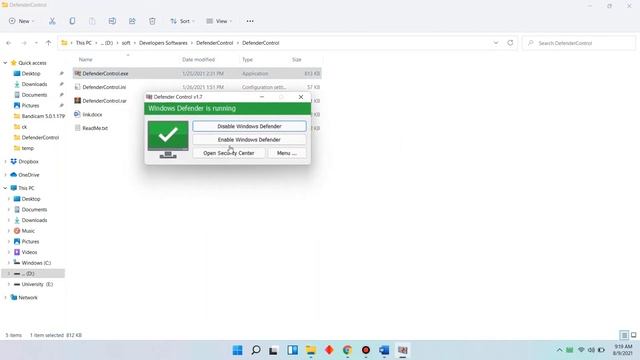
Task: Open Defender Control taskbar icon
Action: [402, 350]
